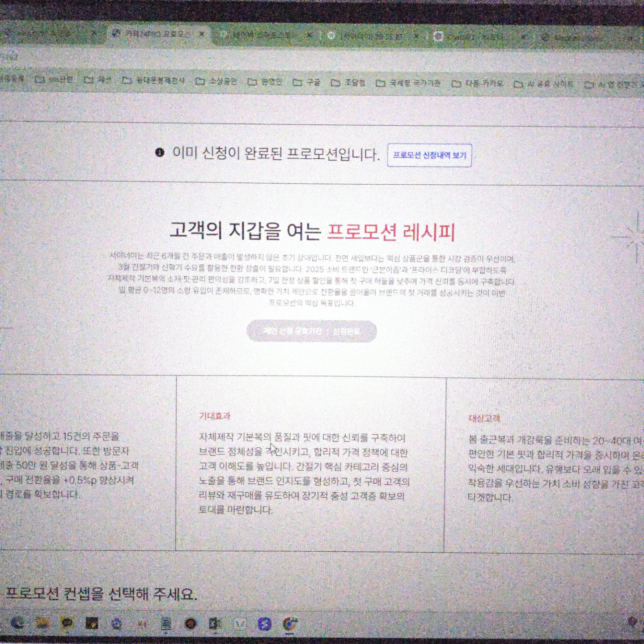Open KakaoTalk from the taskbar
This screenshot has width=644, height=644.
[67, 623]
